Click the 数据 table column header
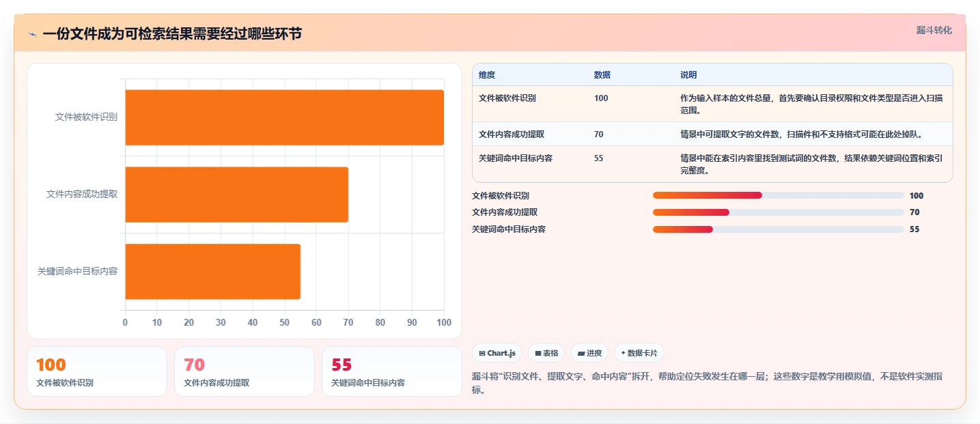 (x=602, y=74)
